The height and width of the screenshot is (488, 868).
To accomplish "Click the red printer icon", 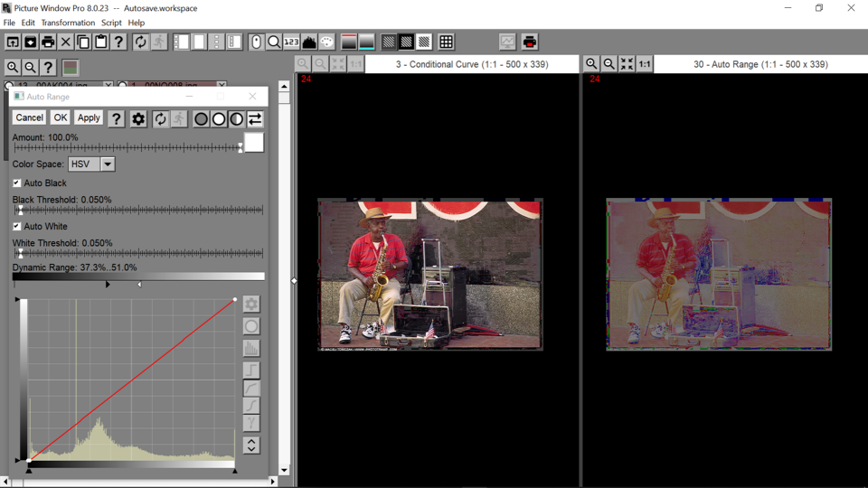I will click(530, 42).
